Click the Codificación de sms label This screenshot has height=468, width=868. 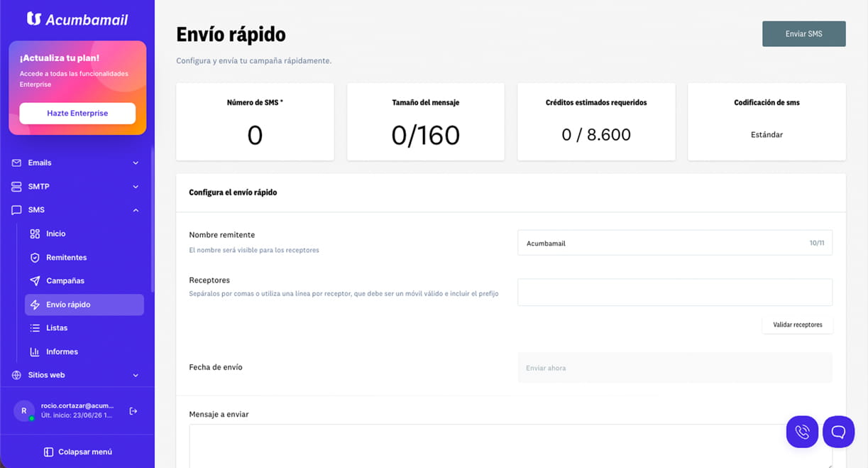pyautogui.click(x=767, y=102)
